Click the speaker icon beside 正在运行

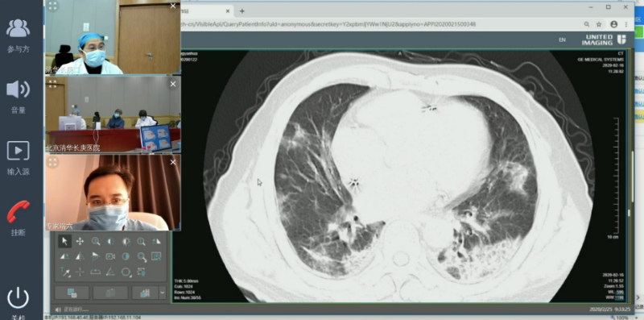[58, 310]
